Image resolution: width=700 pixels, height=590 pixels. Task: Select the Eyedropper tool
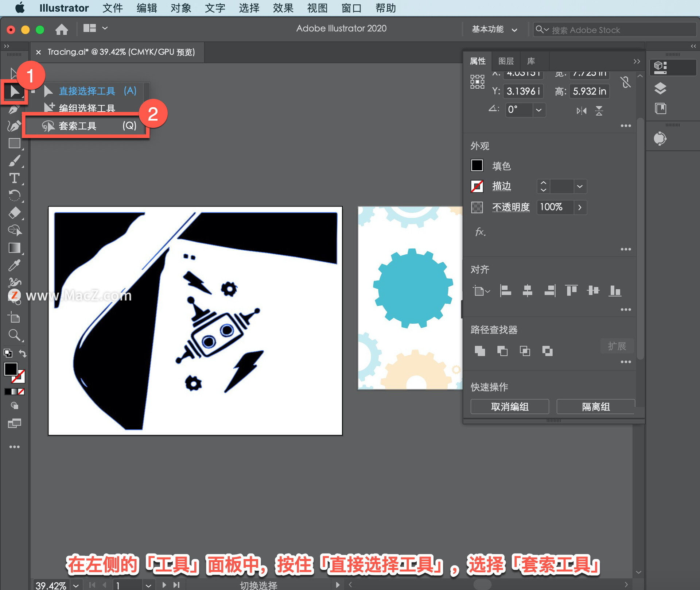tap(14, 265)
